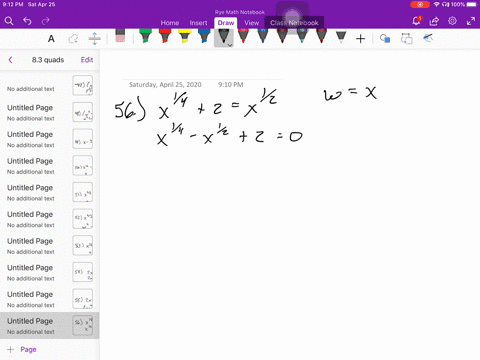Open the settings gear

coord(452,21)
